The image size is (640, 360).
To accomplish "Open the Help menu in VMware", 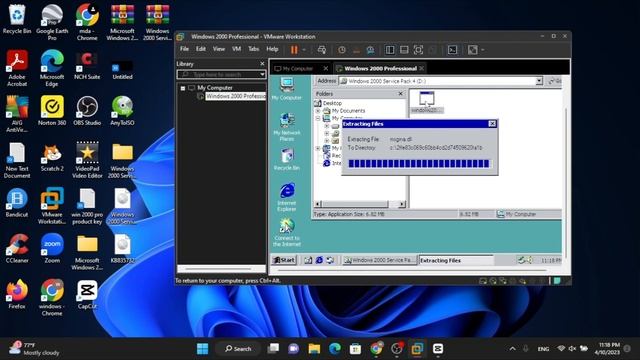I will pyautogui.click(x=272, y=49).
